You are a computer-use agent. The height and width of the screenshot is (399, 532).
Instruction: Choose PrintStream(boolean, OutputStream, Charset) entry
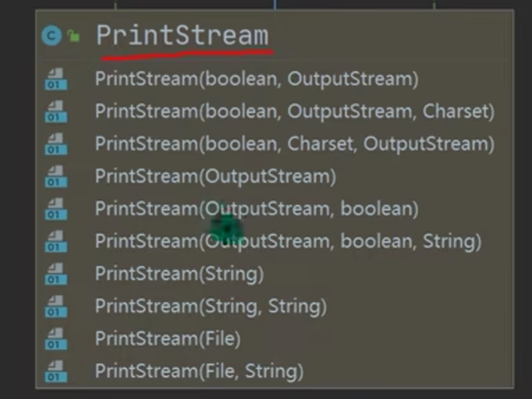point(294,111)
